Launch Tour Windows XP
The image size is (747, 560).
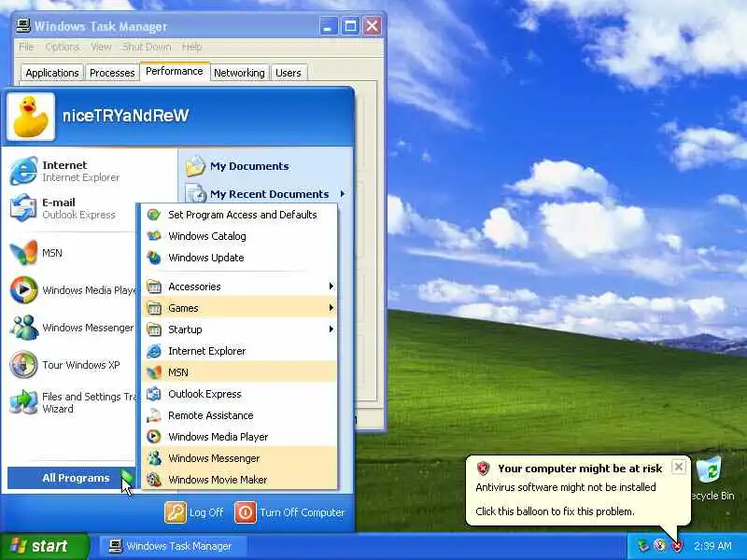click(64, 365)
